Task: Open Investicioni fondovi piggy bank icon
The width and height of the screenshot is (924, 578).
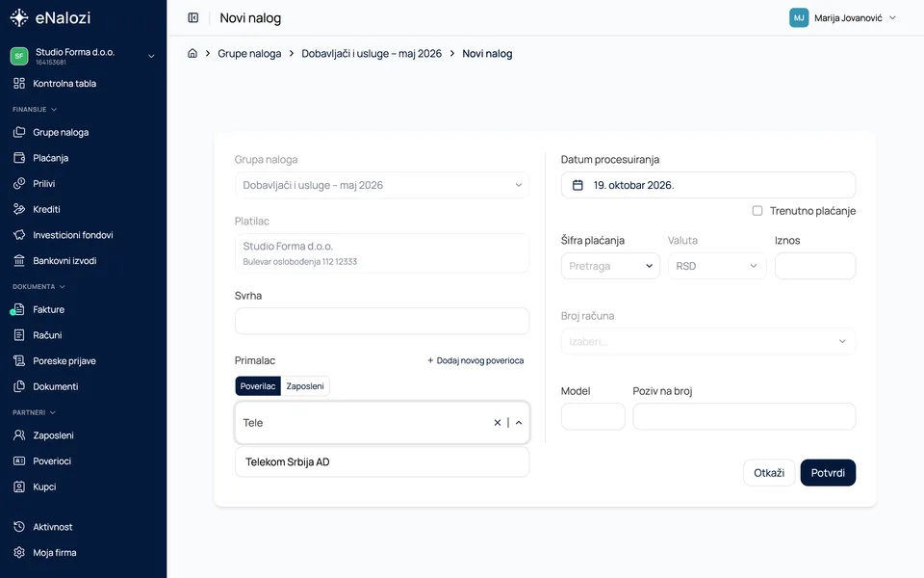Action: (19, 235)
